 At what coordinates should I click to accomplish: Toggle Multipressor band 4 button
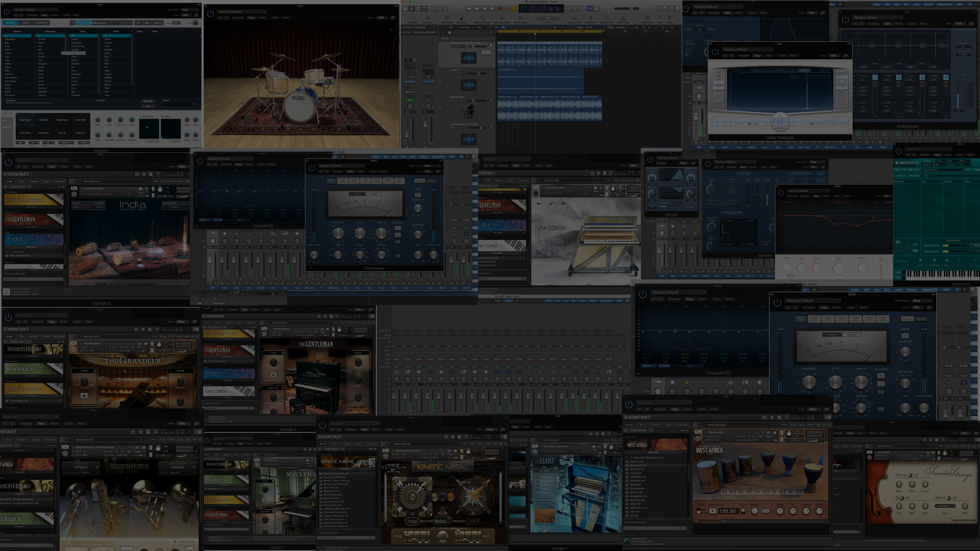(946, 77)
